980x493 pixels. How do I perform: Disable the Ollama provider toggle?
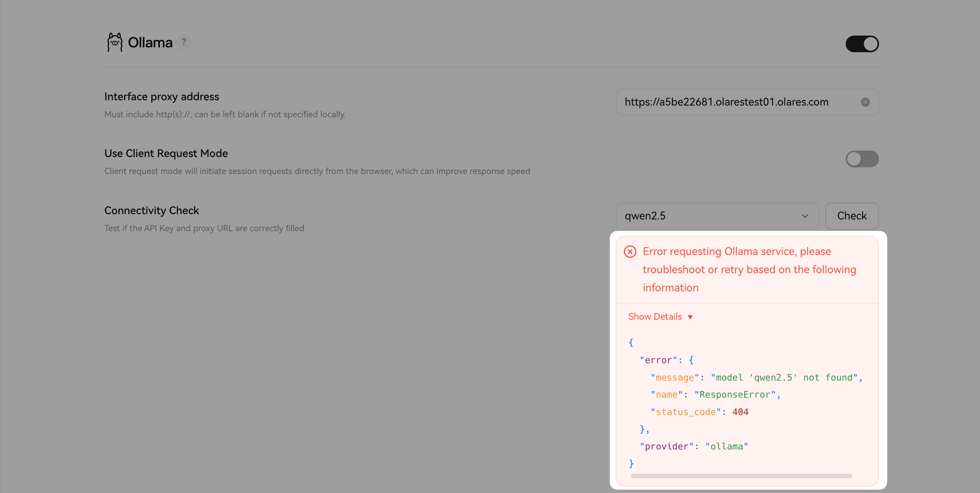point(862,44)
